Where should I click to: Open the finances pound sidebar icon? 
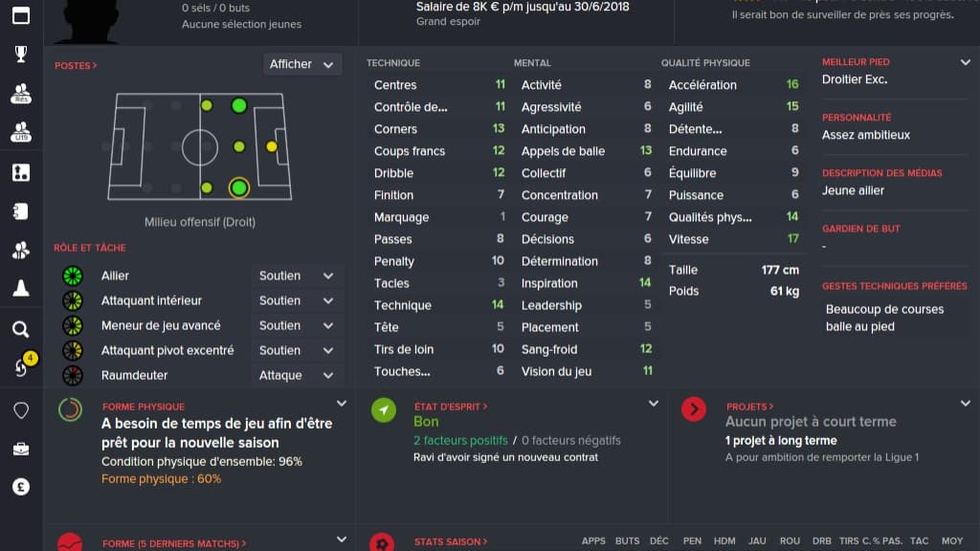21,487
